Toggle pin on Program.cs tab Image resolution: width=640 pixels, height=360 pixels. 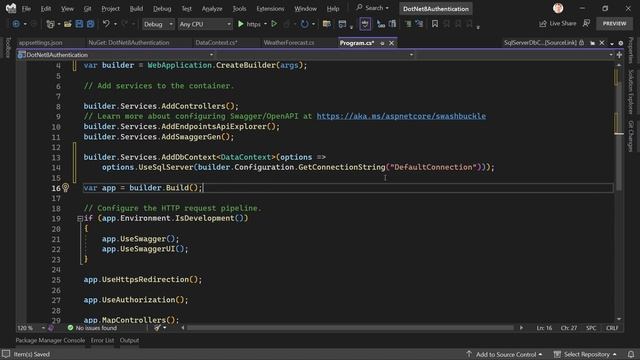click(x=382, y=43)
